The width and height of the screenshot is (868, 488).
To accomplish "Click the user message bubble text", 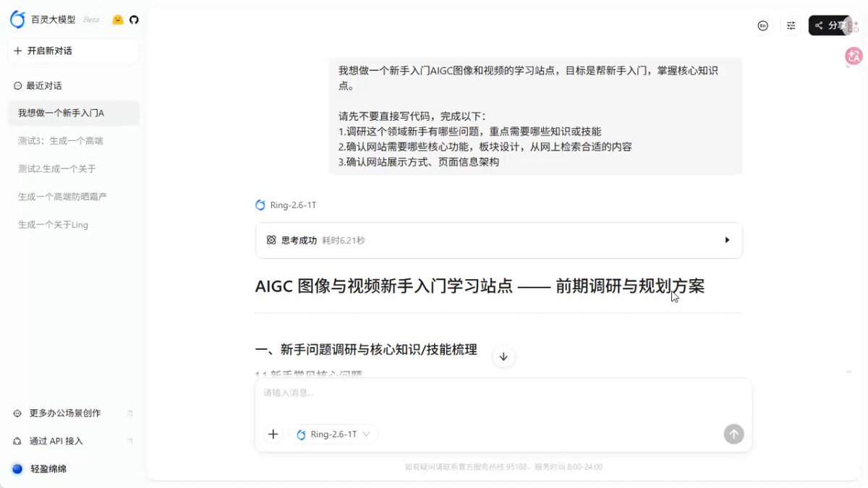I will point(535,116).
